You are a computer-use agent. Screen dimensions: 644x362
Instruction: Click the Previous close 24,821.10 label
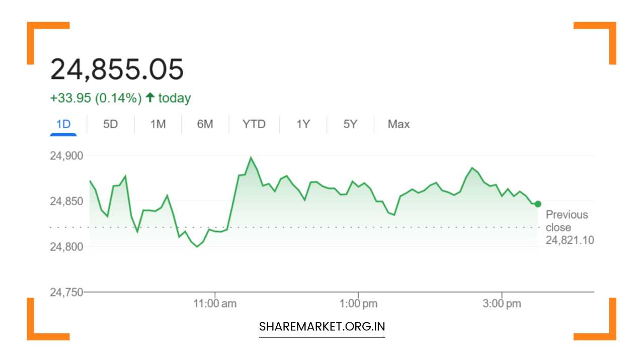click(x=570, y=227)
